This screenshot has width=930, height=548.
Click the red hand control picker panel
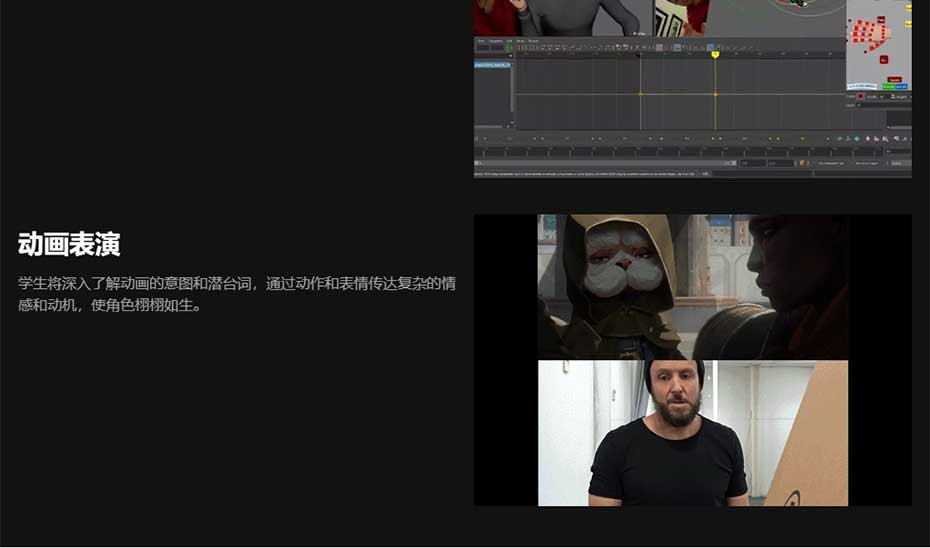click(878, 45)
